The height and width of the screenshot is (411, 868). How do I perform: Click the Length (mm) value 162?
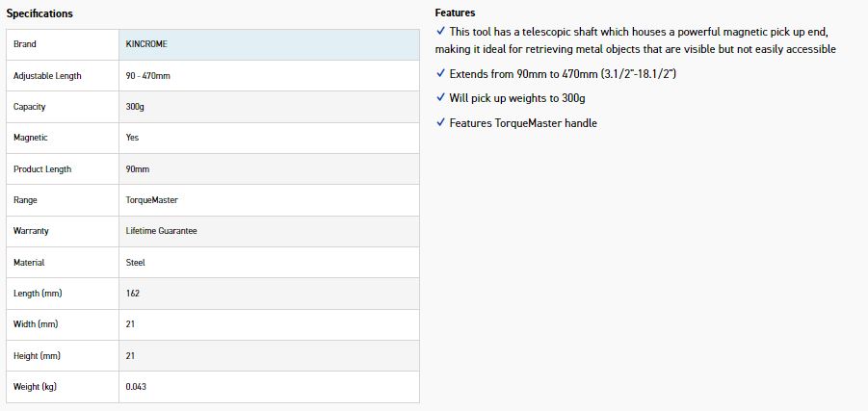click(132, 294)
